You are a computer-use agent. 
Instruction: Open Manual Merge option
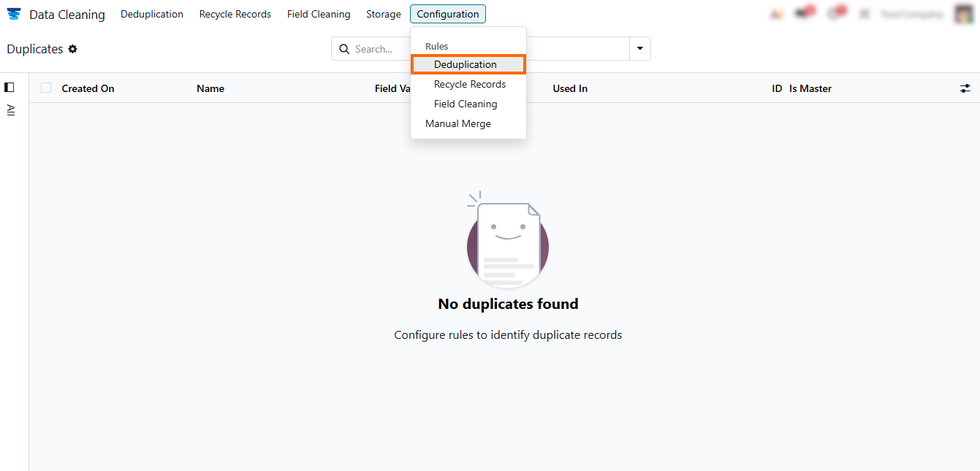(x=458, y=123)
